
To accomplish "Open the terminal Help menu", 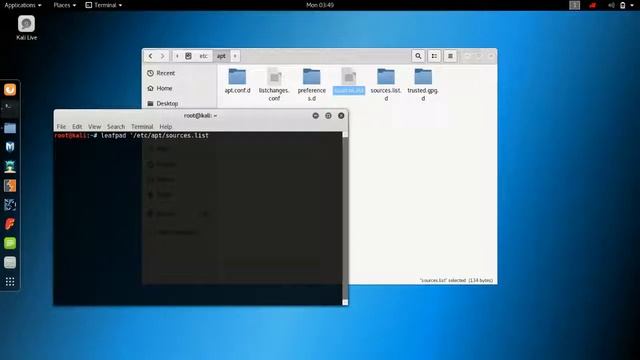I will [x=166, y=127].
